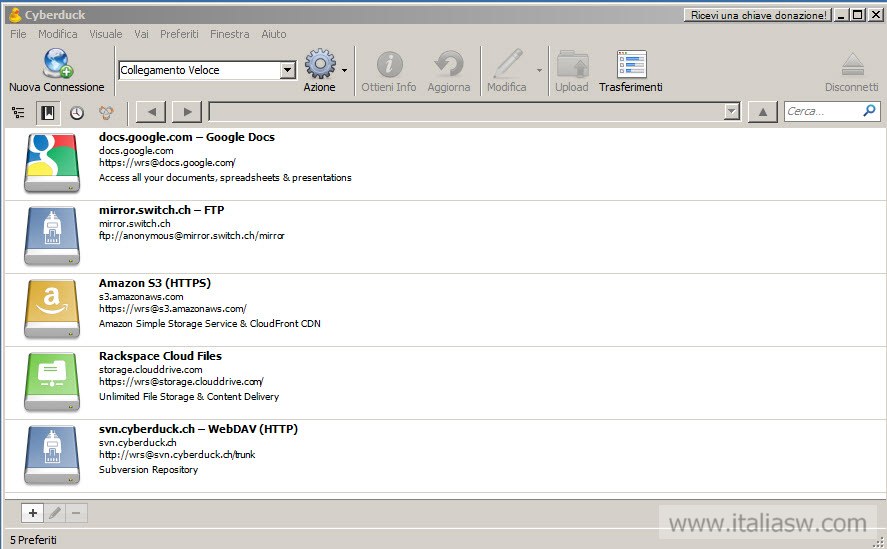Click the Ottieni Info icon
The image size is (887, 549).
[389, 64]
